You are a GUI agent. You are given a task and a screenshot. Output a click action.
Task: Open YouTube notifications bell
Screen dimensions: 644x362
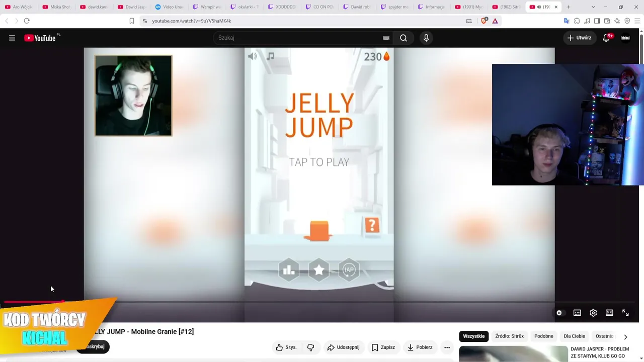pos(606,38)
